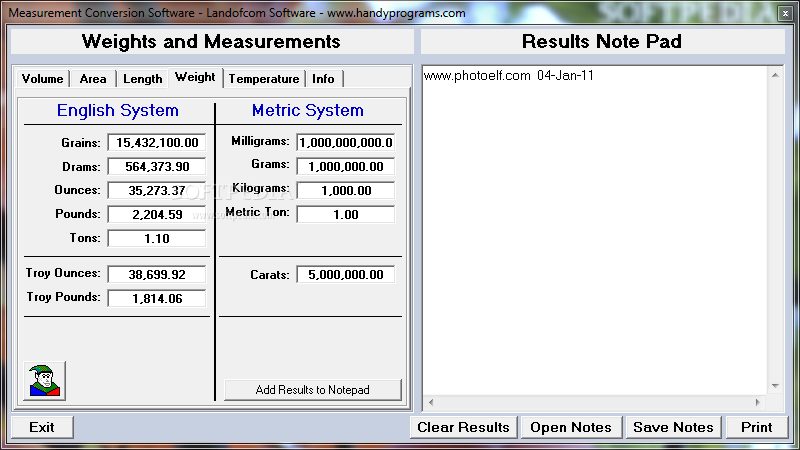Click into the Carats field
The image size is (800, 450).
(346, 274)
